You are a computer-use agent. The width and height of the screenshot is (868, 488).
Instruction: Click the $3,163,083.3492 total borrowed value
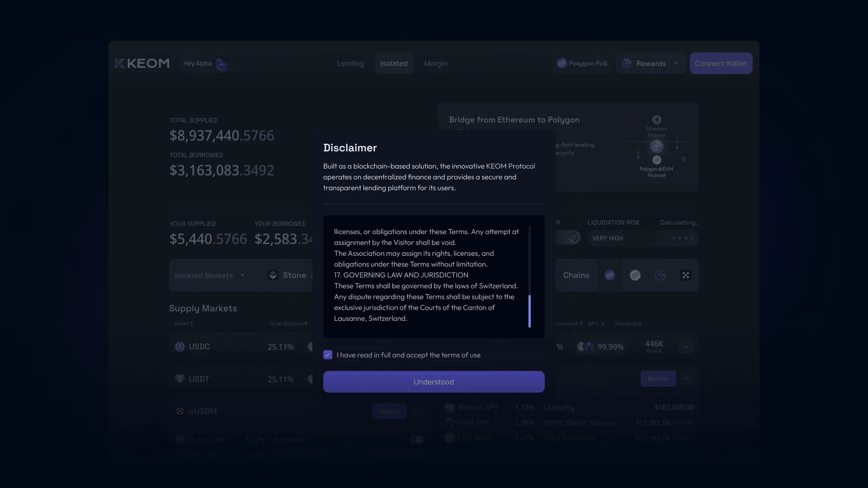click(x=222, y=170)
